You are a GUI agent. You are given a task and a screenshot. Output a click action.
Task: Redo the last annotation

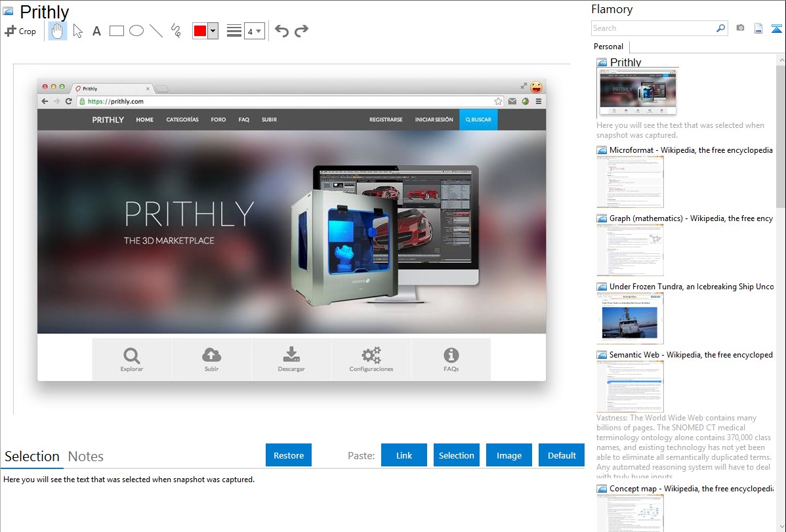[301, 31]
